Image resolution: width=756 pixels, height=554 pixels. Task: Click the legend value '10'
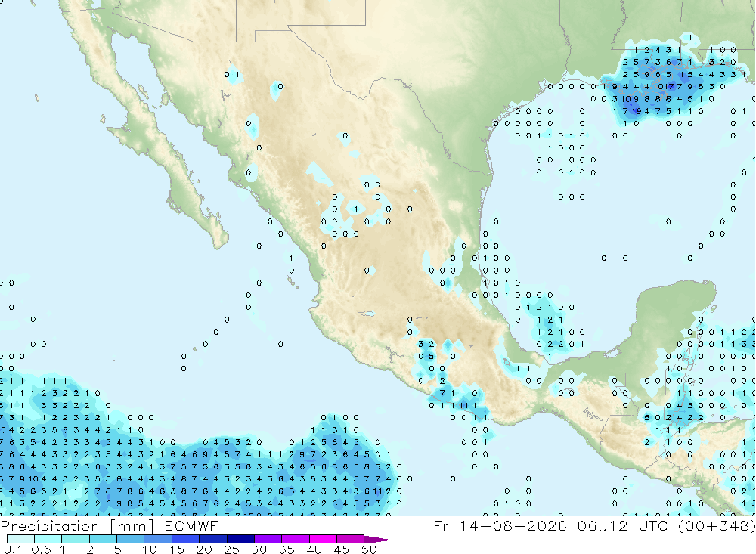pos(150,549)
